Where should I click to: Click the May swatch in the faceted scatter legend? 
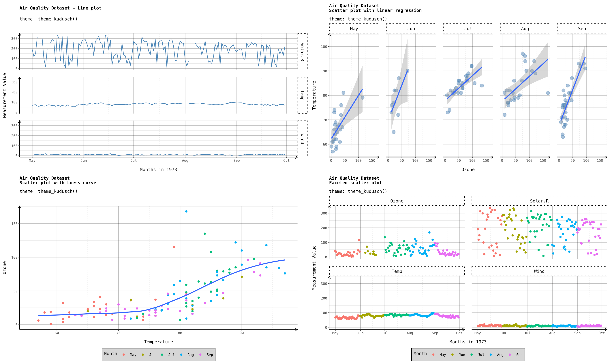[x=433, y=355]
